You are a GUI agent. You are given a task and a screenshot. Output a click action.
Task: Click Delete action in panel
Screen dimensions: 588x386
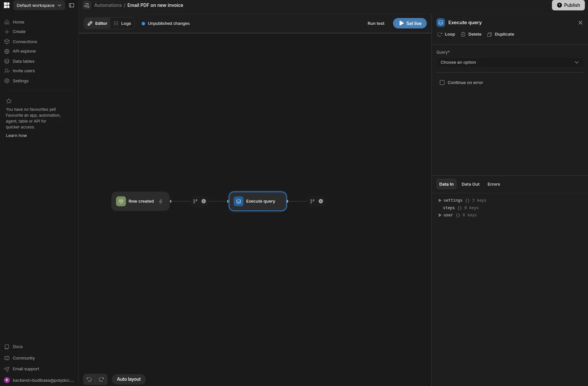tap(471, 34)
